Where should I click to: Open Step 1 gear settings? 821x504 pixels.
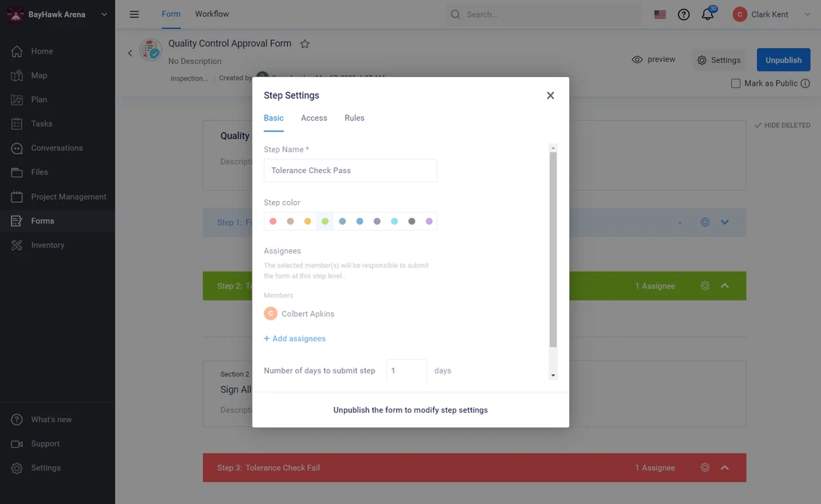(705, 222)
